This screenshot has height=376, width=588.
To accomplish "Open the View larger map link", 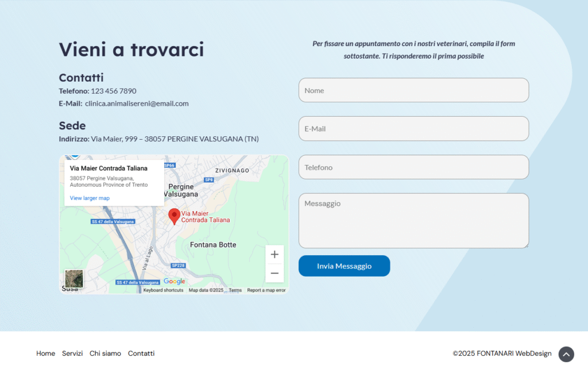I will coord(90,198).
